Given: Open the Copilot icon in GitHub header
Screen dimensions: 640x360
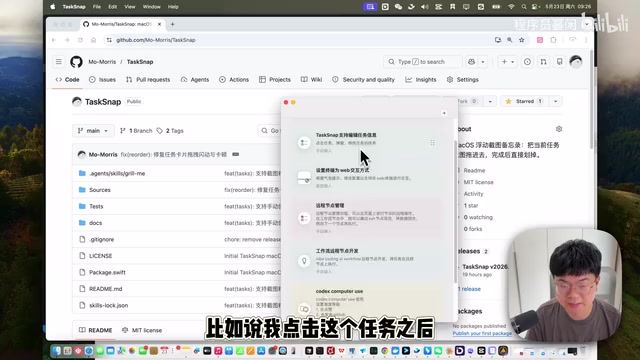Looking at the screenshot, I should (471, 62).
